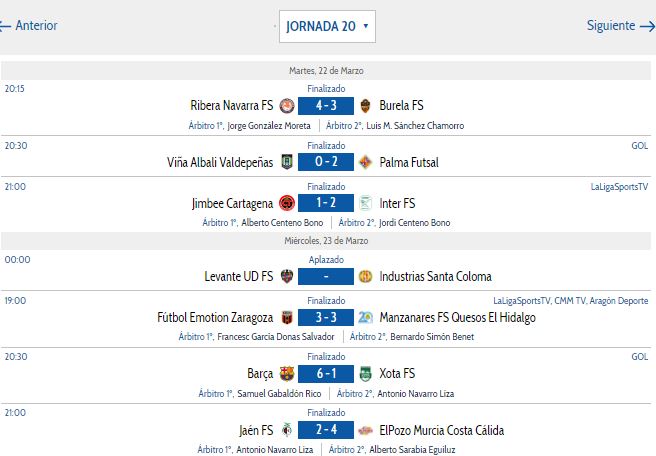The height and width of the screenshot is (456, 656).
Task: Open the Jaén FS team page
Action: pos(257,431)
